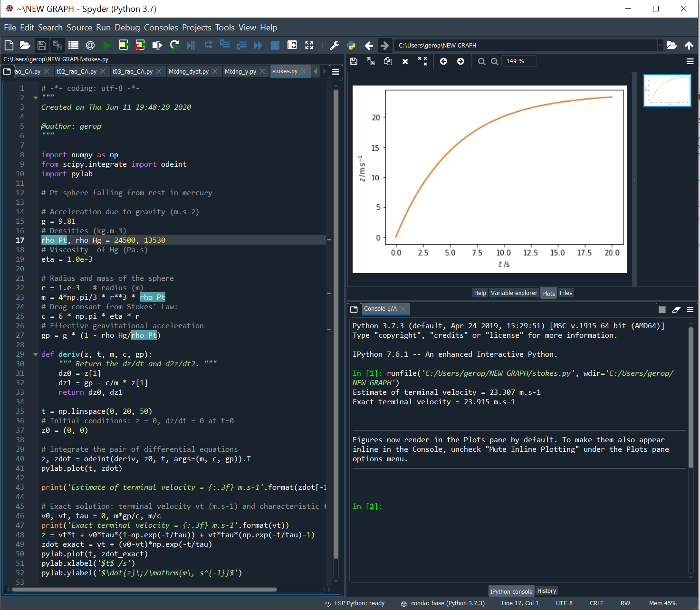Switch to Variable explorer pane tab
The image size is (700, 610).
514,293
